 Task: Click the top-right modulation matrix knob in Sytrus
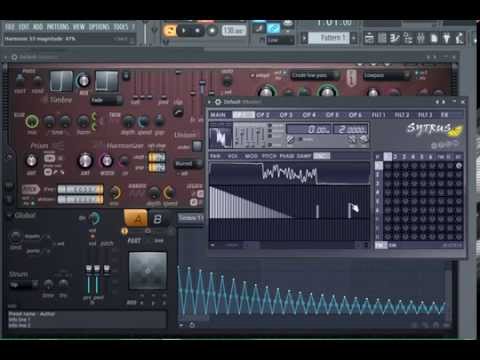click(x=459, y=165)
